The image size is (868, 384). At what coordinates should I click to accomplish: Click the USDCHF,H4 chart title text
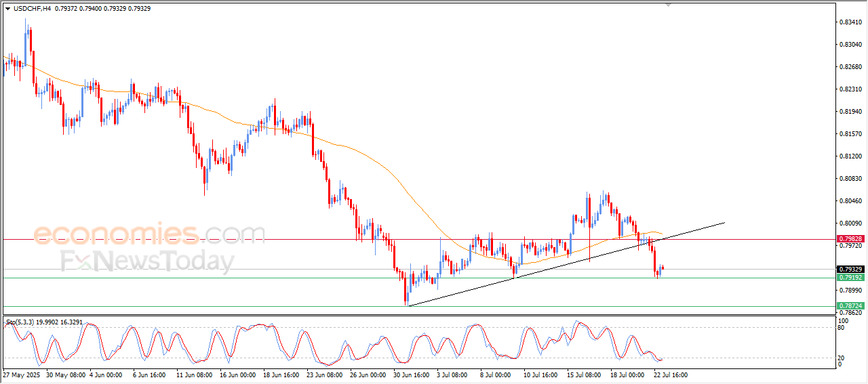[x=31, y=8]
